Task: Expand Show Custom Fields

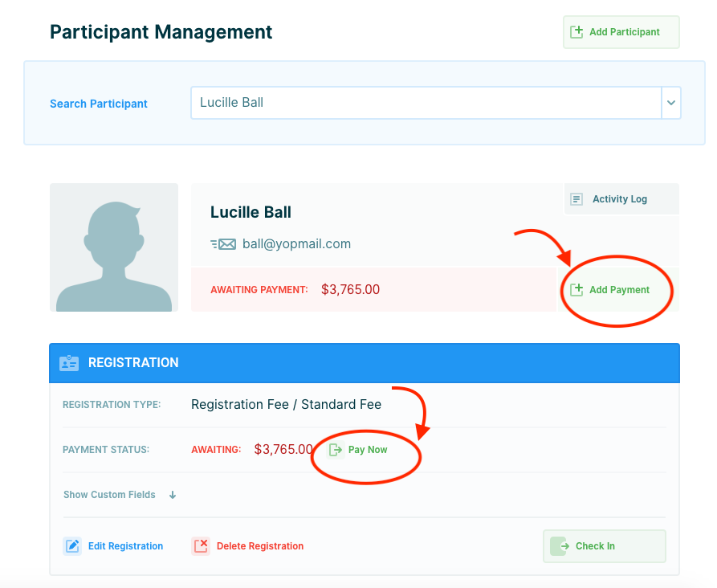Action: coord(110,495)
